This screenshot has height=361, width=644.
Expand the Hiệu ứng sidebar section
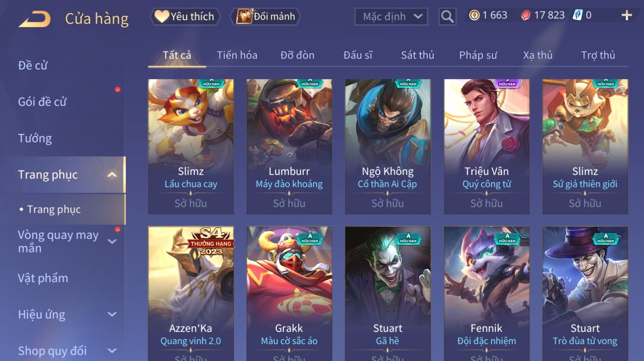click(x=112, y=314)
